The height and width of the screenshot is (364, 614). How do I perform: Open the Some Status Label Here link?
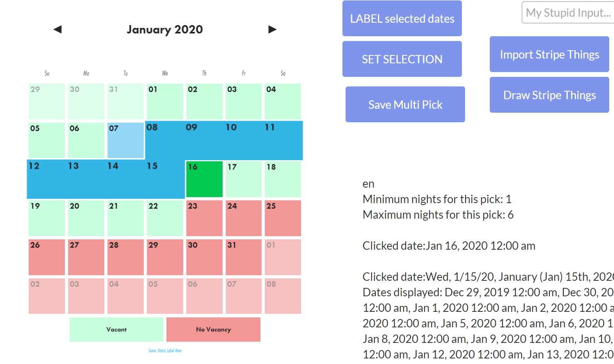[x=165, y=350]
